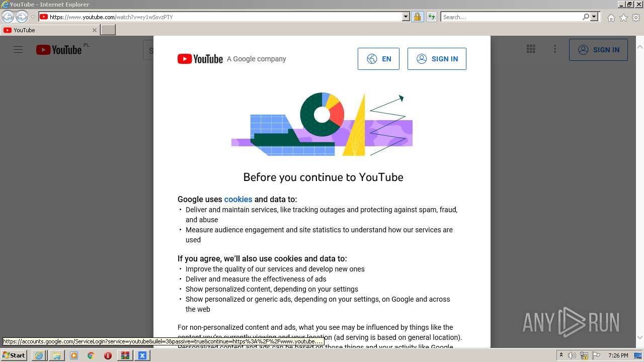This screenshot has width=644, height=362.
Task: Click the URL address bar
Action: [x=220, y=17]
